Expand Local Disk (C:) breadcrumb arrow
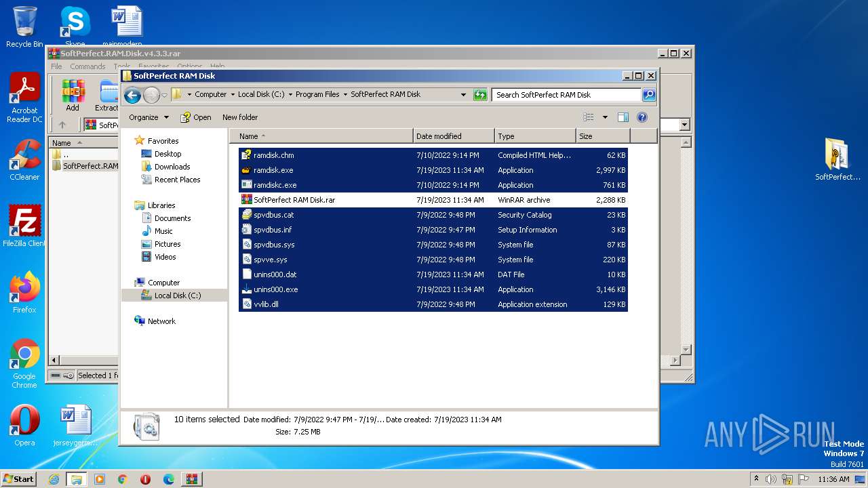This screenshot has width=868, height=488. (x=290, y=95)
